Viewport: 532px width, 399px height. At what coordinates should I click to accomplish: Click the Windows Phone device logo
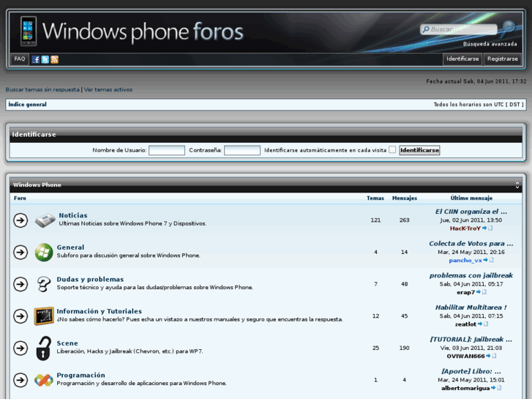click(28, 31)
